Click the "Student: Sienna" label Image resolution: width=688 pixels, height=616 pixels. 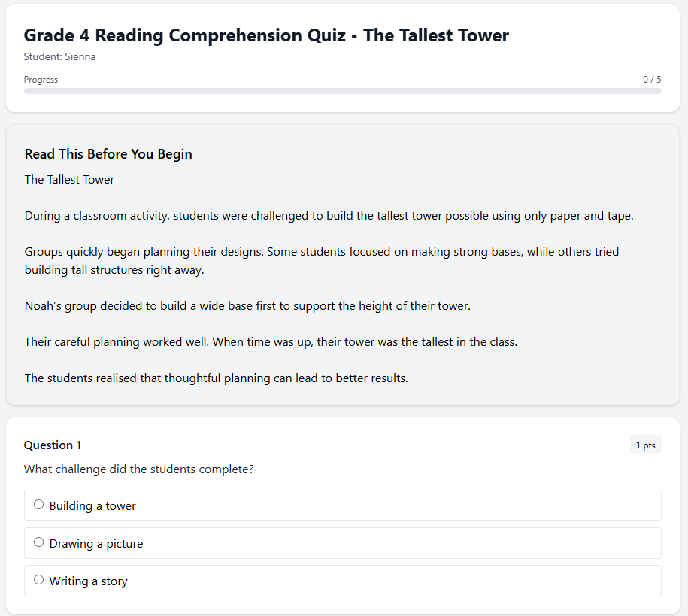pyautogui.click(x=61, y=56)
